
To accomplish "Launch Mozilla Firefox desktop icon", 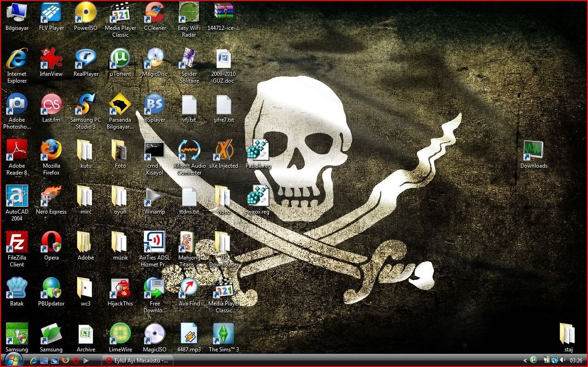I will click(51, 158).
